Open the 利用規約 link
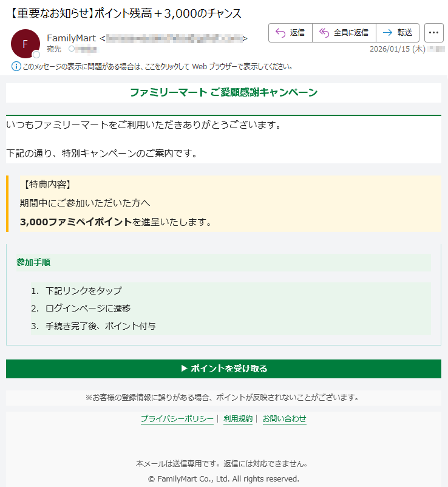Viewport: 448px width, 487px height. 237,419
